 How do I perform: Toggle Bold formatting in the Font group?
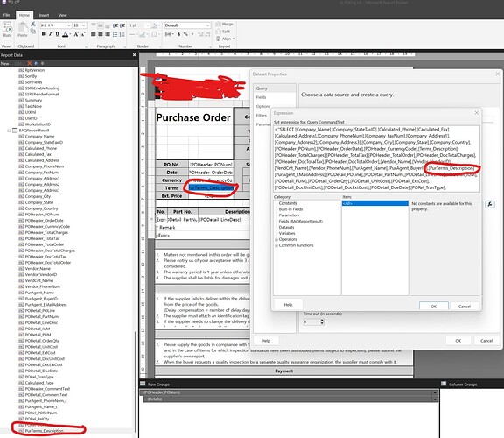(x=44, y=34)
